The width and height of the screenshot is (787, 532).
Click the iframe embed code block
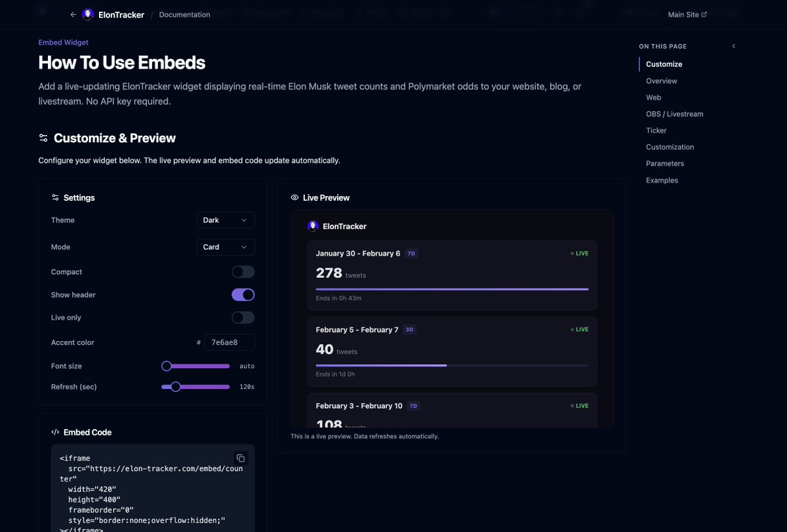point(153,488)
